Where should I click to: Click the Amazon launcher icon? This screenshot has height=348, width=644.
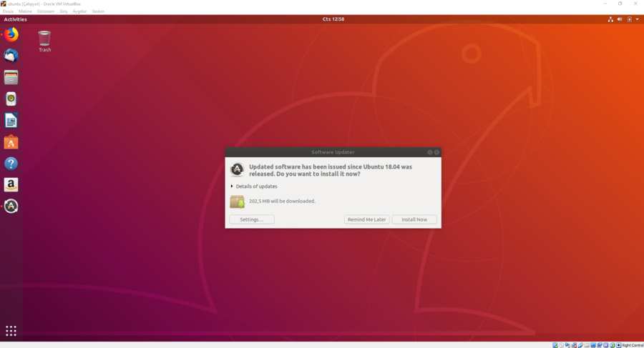click(11, 185)
